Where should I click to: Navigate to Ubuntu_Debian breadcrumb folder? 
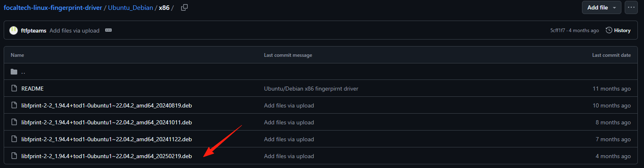click(130, 7)
